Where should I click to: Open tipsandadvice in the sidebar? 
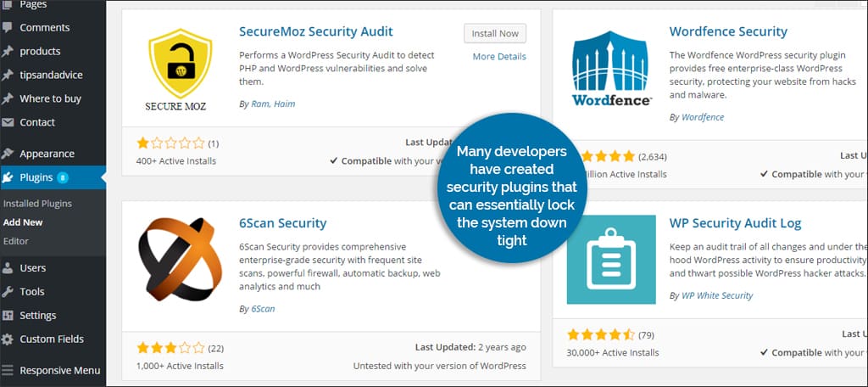(x=53, y=75)
